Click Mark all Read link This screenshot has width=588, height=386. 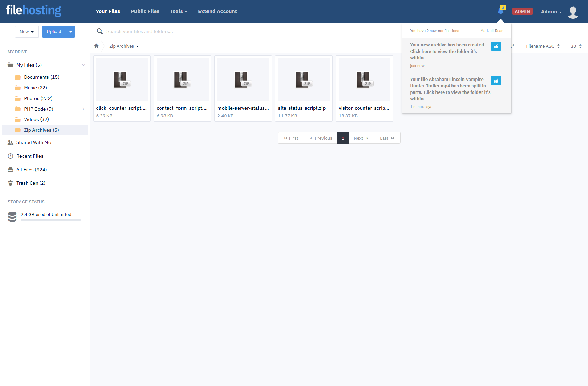pos(491,31)
